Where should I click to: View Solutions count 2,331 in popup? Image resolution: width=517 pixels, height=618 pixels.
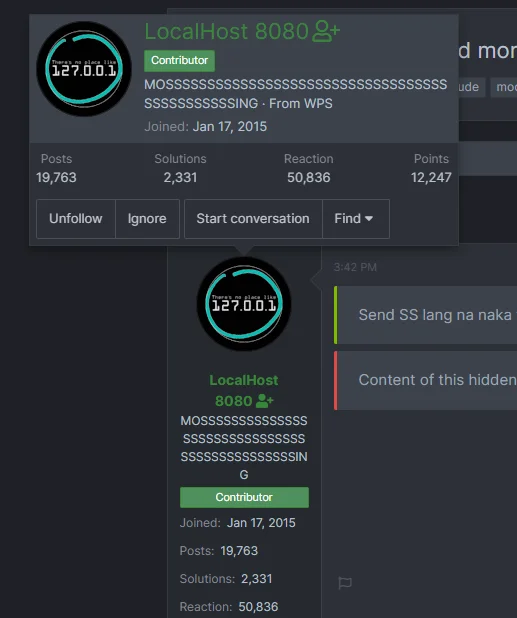tap(180, 177)
